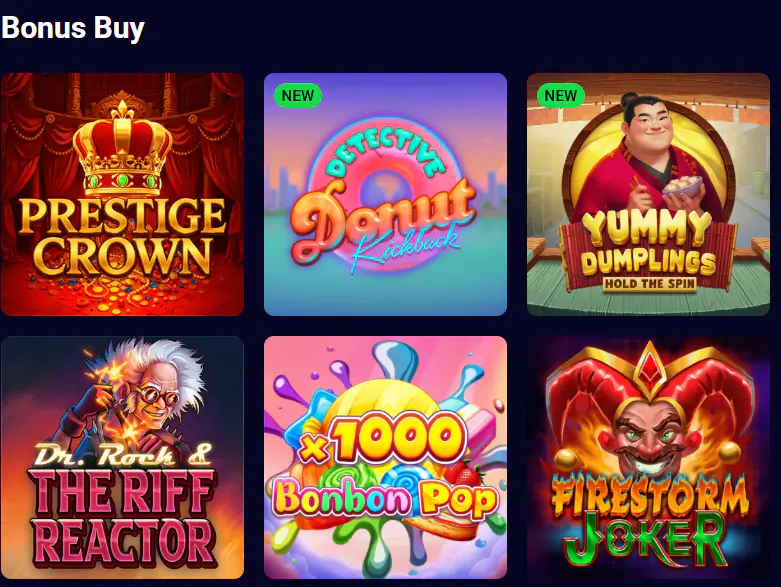The height and width of the screenshot is (587, 781).
Task: Click the HOLD THE SPIN label
Action: coord(650,284)
